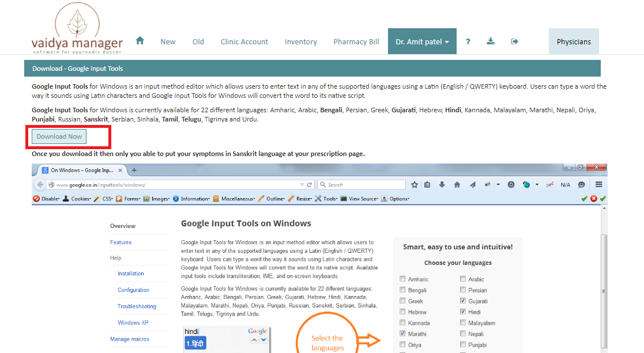Open the Disable web developer dropdown
The width and height of the screenshot is (644, 353).
point(46,199)
